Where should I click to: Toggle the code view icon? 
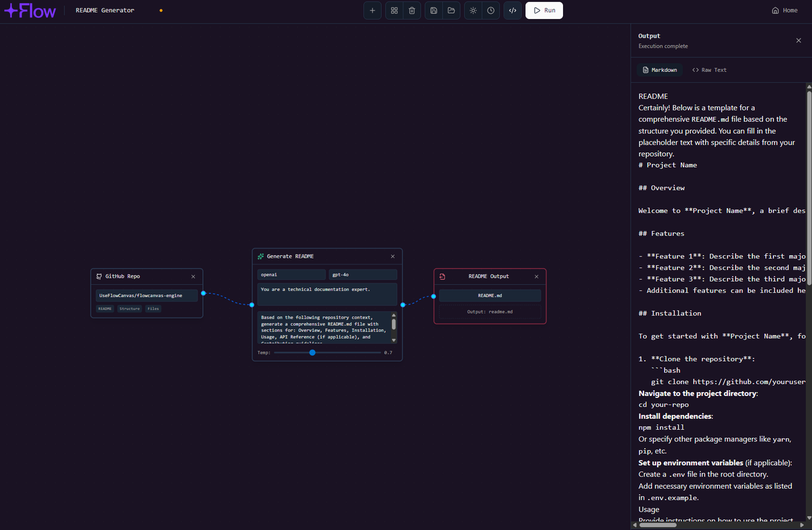coord(512,10)
